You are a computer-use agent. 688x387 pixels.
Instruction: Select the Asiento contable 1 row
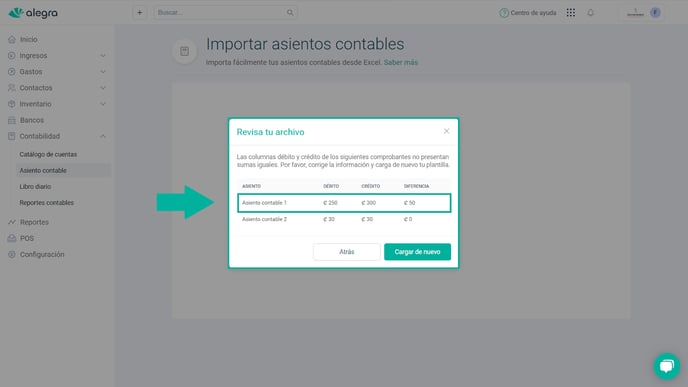[x=344, y=203]
